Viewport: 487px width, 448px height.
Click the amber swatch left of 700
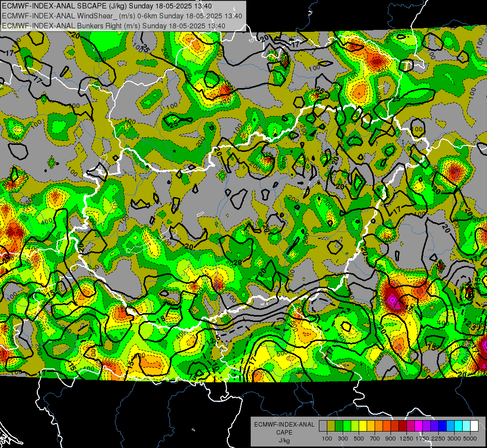(x=371, y=426)
